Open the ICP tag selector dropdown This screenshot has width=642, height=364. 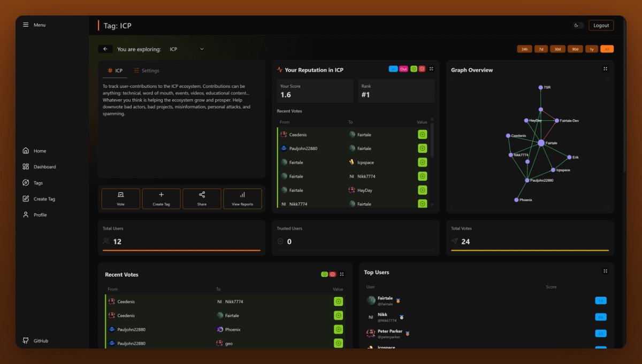186,49
